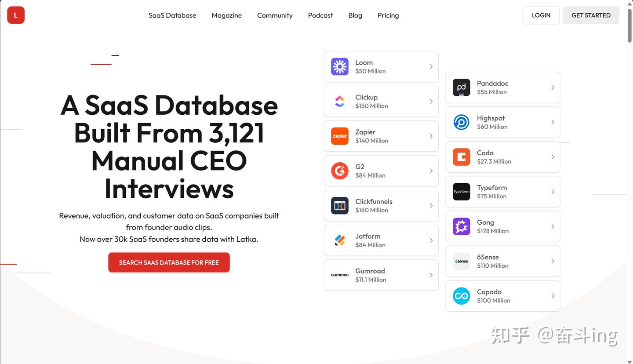
Task: Click the Loom $50 Million revenue text
Action: (x=371, y=71)
